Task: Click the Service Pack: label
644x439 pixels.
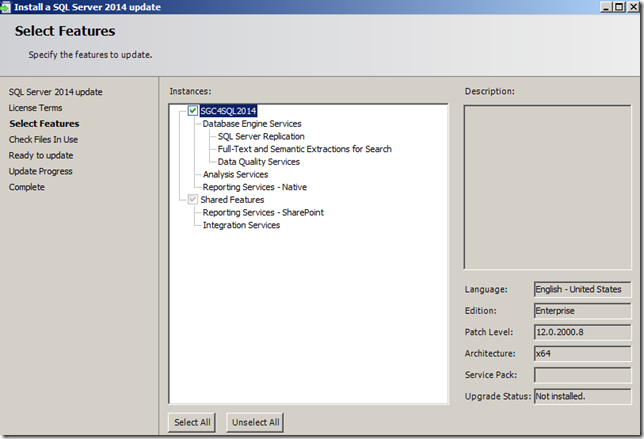Action: click(491, 375)
